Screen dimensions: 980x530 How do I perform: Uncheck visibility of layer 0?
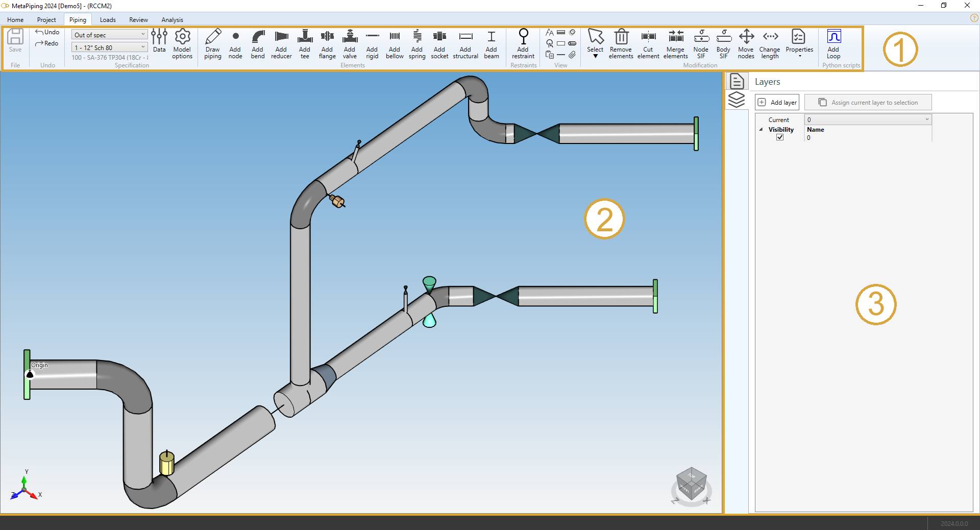[780, 137]
